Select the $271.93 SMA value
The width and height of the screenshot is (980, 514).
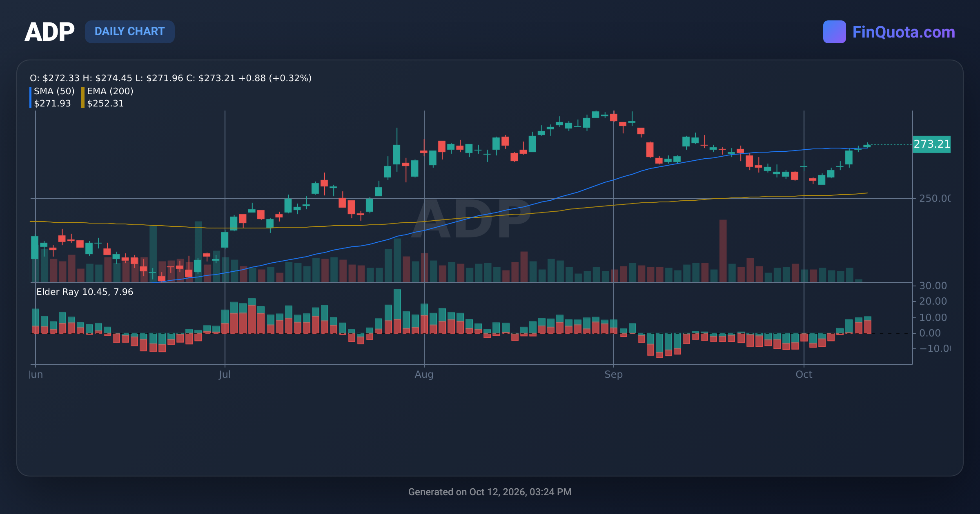(x=52, y=104)
